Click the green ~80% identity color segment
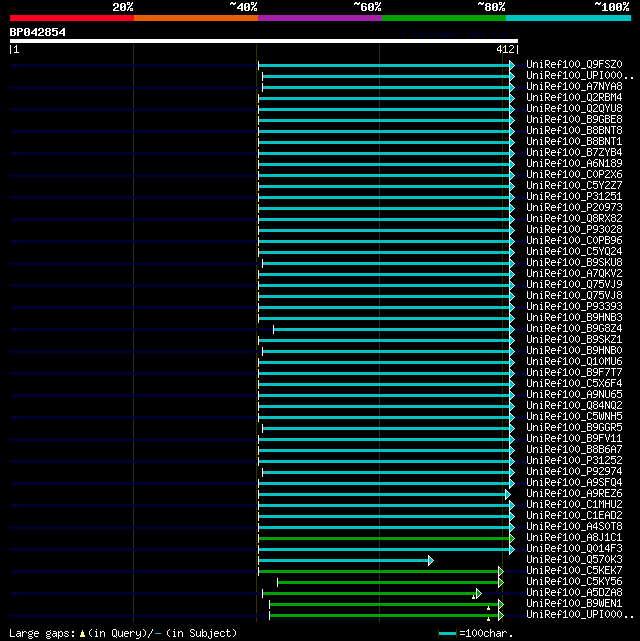Viewport: 640px width, 641px height. [x=444, y=18]
